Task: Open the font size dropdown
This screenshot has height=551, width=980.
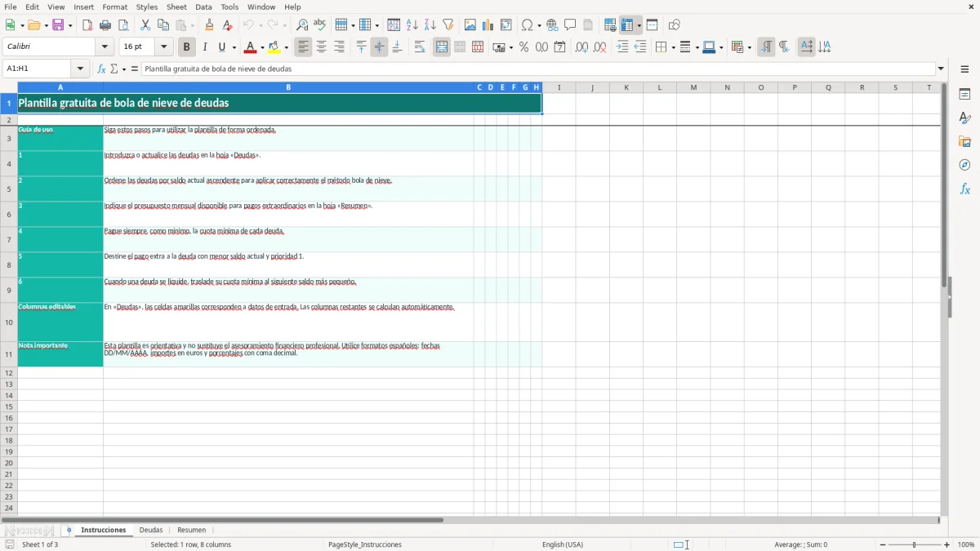Action: 163,47
